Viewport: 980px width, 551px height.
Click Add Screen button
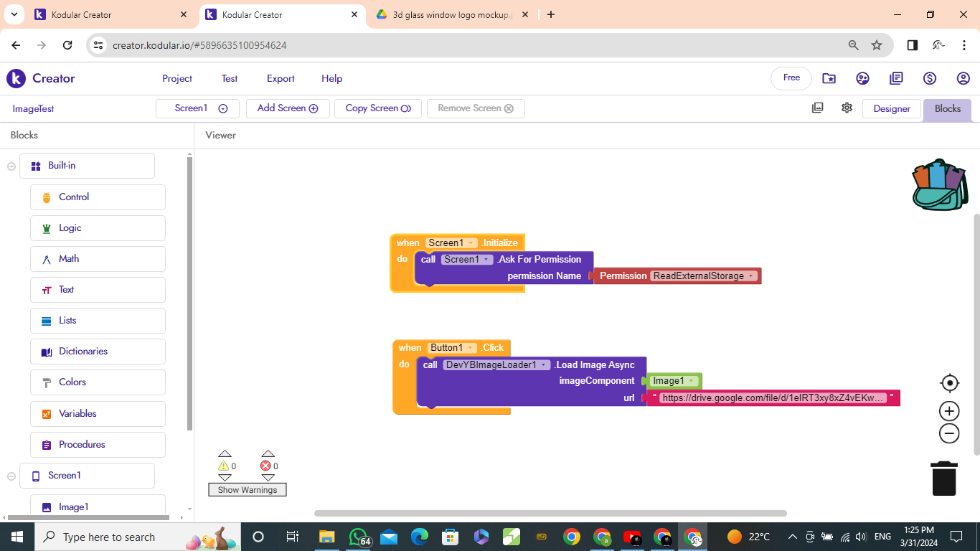pos(288,108)
